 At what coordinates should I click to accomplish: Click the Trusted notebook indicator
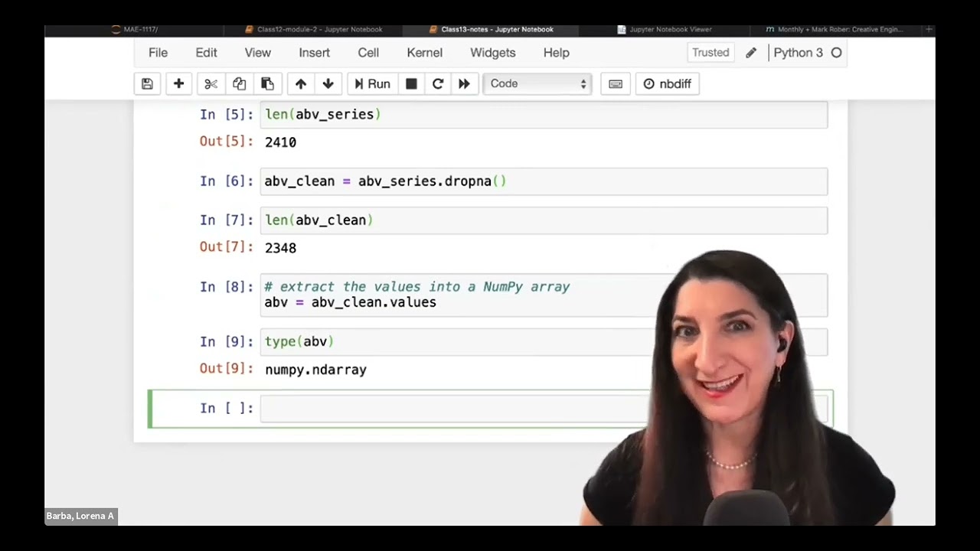(x=710, y=53)
